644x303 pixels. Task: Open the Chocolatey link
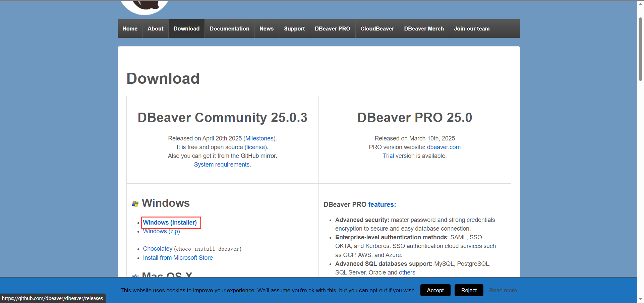pos(158,249)
